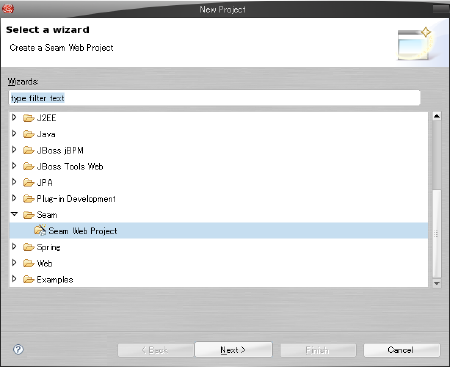
Task: Click the JBoss jBPM folder icon
Action: click(29, 150)
